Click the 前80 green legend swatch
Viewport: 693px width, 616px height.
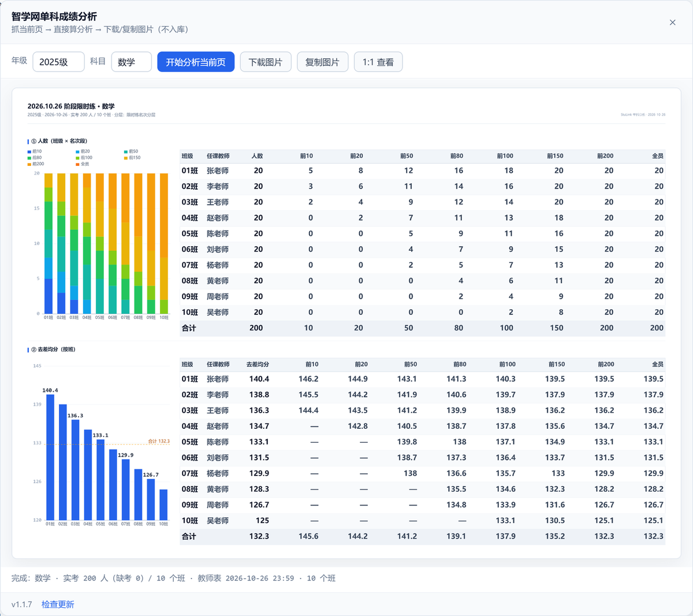[x=29, y=158]
